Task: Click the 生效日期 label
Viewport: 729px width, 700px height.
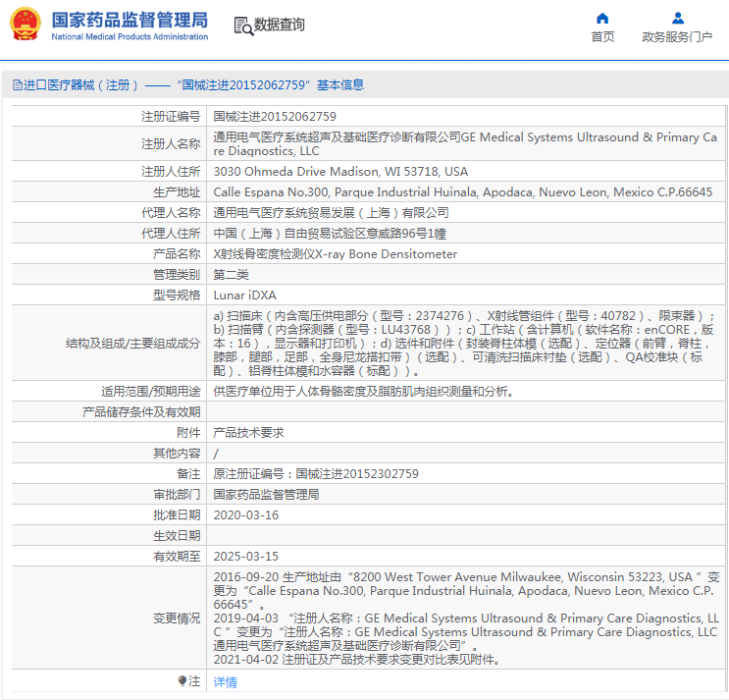Action: click(178, 536)
